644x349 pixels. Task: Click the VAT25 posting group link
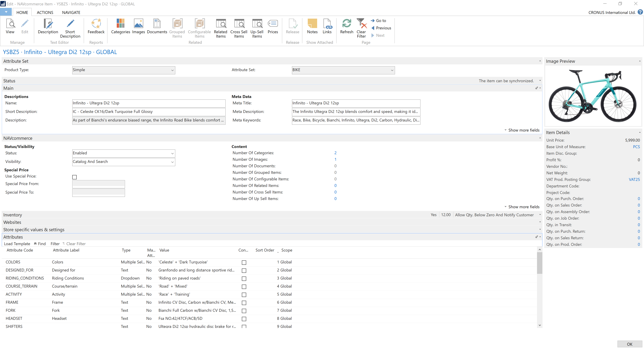(x=634, y=179)
